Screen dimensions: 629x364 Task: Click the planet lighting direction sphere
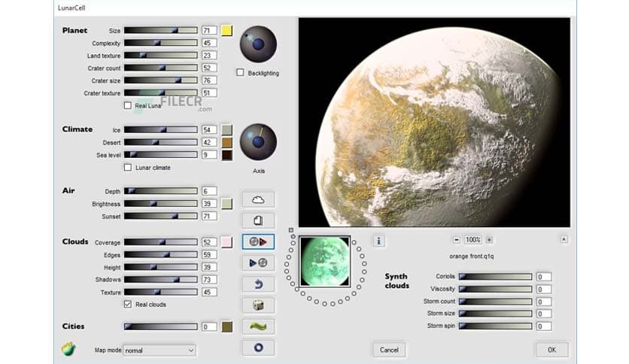pyautogui.click(x=258, y=44)
